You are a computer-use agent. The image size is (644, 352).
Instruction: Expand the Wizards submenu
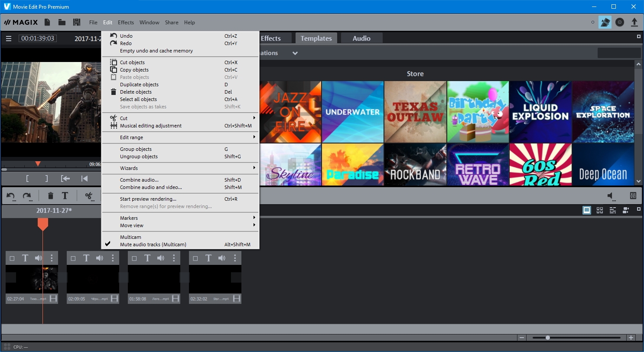click(180, 168)
